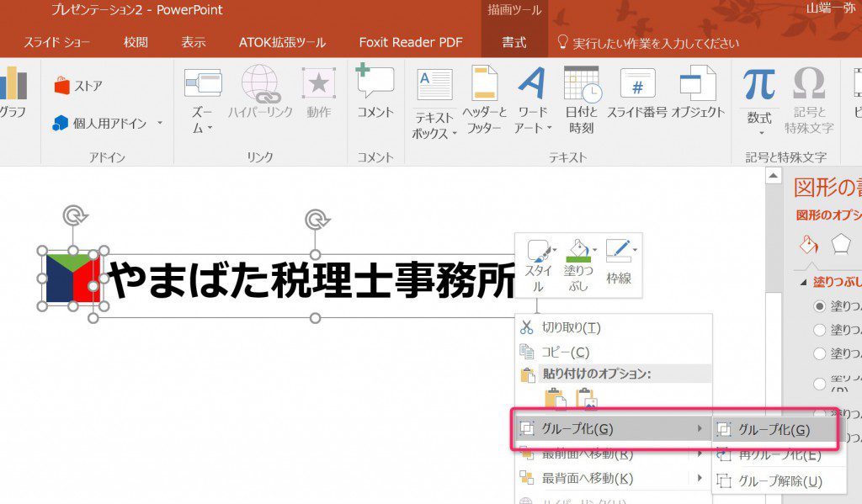
Task: Switch to the 校閲 ribbon tab
Action: click(136, 42)
